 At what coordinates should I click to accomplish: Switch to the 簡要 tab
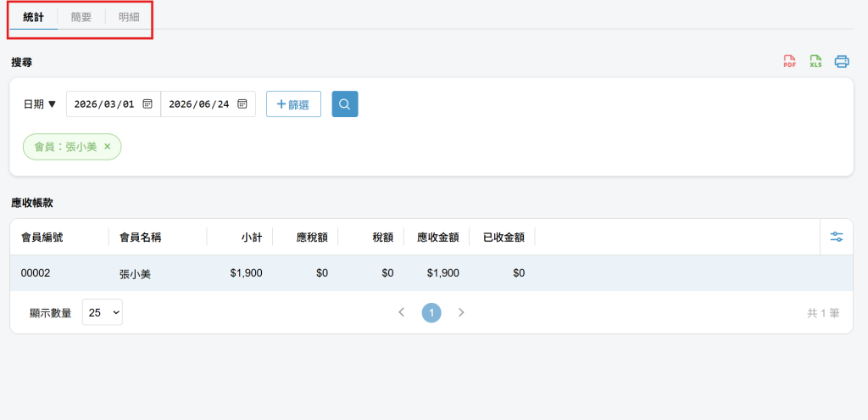tap(81, 17)
